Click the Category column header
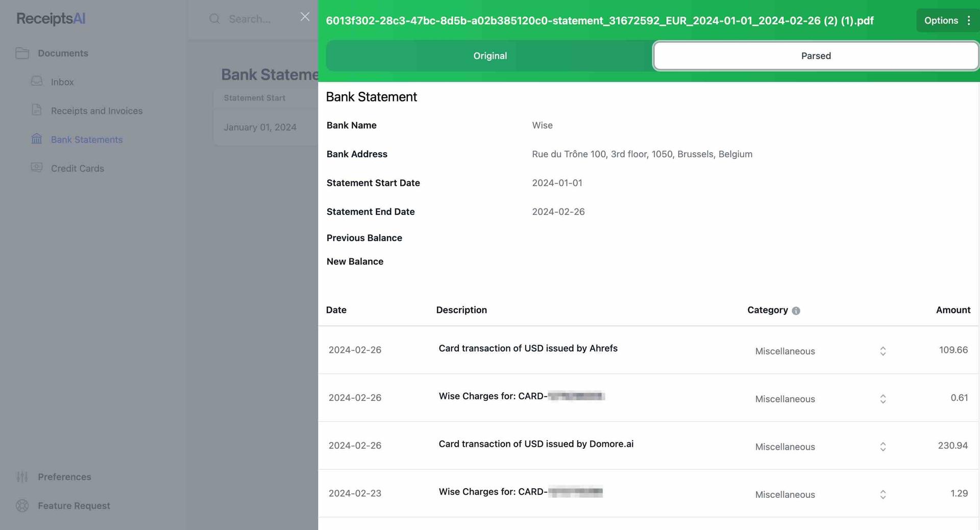This screenshot has width=980, height=530. pyautogui.click(x=768, y=310)
